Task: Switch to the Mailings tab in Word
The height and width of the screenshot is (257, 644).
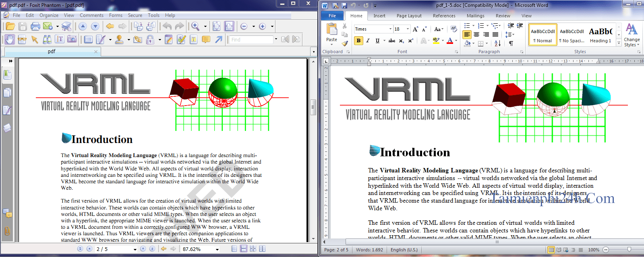Action: pos(475,16)
